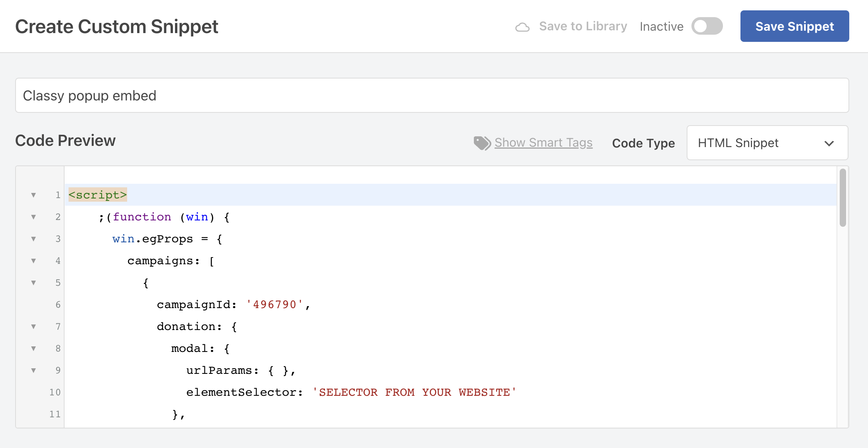
Task: Click line number 10 in the gutter
Action: 55,392
